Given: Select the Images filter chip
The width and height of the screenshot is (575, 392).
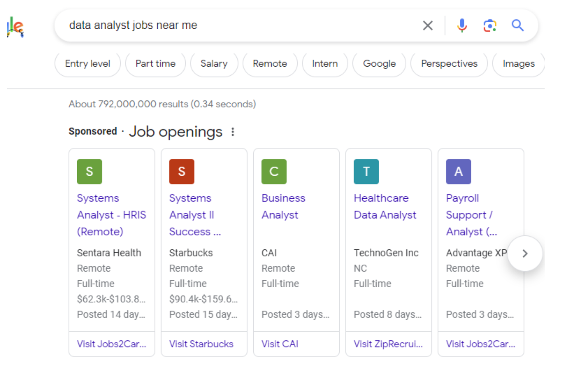Looking at the screenshot, I should pos(519,64).
